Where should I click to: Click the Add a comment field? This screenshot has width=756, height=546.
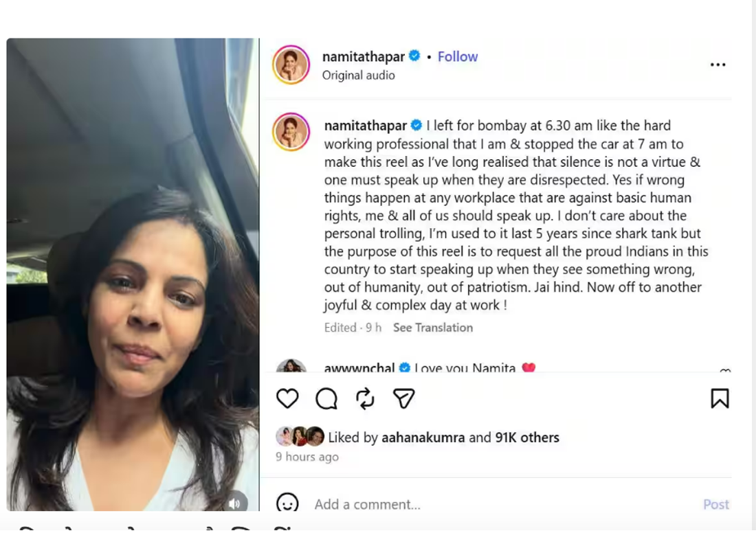click(481, 504)
